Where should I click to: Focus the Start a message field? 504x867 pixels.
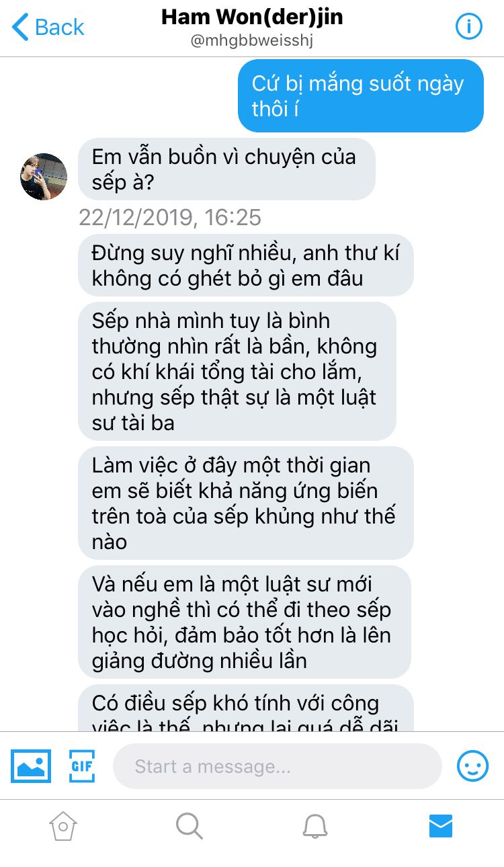click(x=278, y=766)
